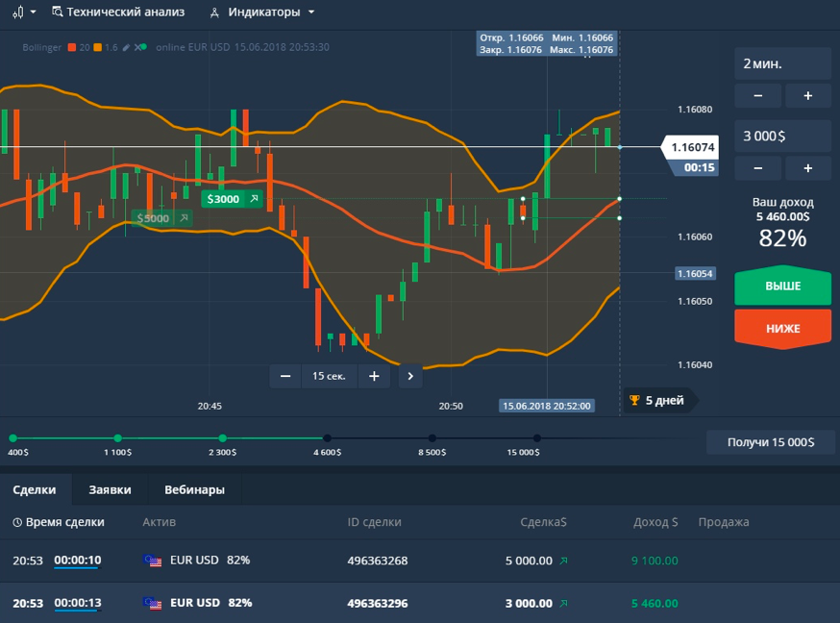The width and height of the screenshot is (840, 623).
Task: Edit Bollinger indicator with pencil icon
Action: pos(126,48)
